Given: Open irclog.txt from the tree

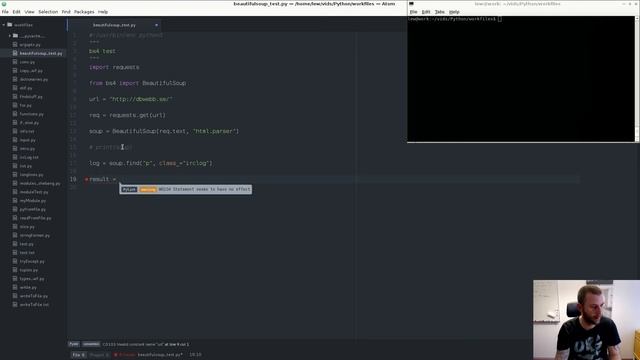Looking at the screenshot, I should (29, 157).
